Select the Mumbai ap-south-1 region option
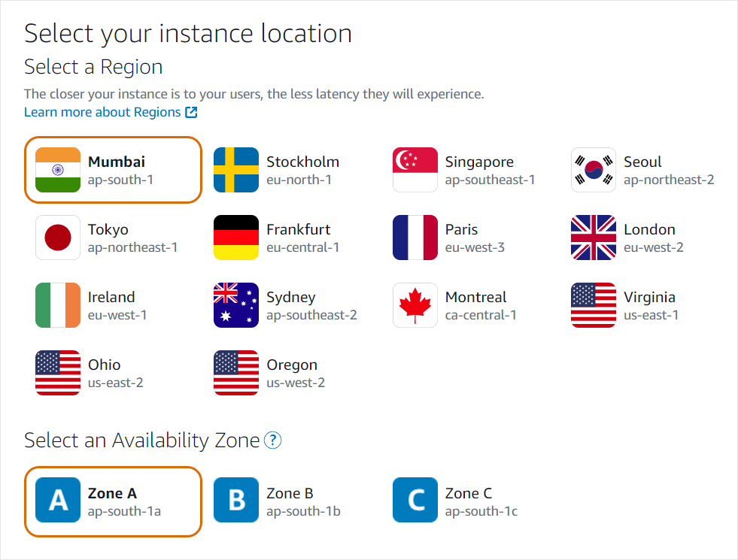This screenshot has height=560, width=738. tap(113, 170)
